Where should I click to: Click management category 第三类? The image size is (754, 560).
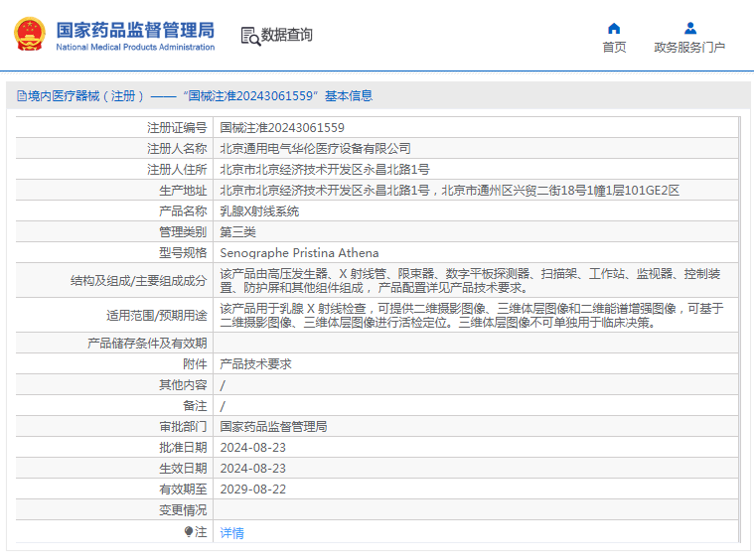pos(237,232)
